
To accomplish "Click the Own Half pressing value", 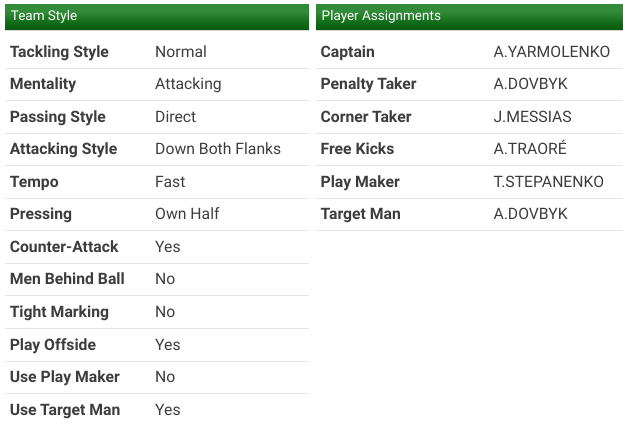I will click(x=187, y=214).
